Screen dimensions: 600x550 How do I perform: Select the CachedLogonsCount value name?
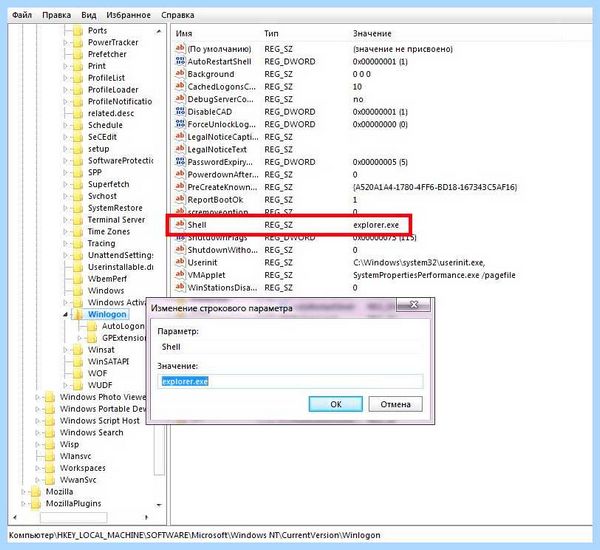pyautogui.click(x=221, y=86)
